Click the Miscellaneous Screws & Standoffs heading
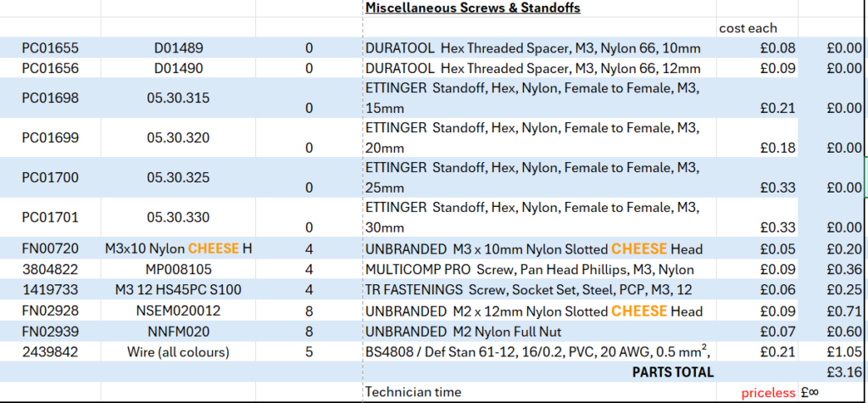The width and height of the screenshot is (868, 403). [472, 8]
